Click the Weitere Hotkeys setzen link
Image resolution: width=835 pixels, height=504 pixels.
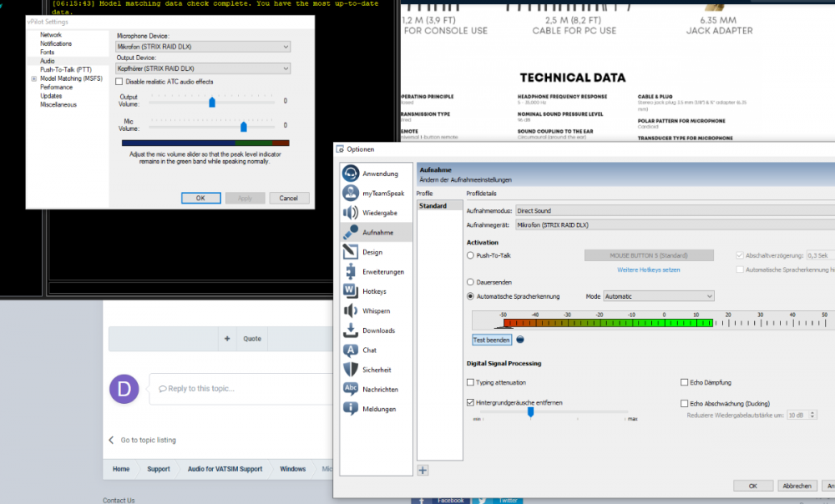[648, 270]
